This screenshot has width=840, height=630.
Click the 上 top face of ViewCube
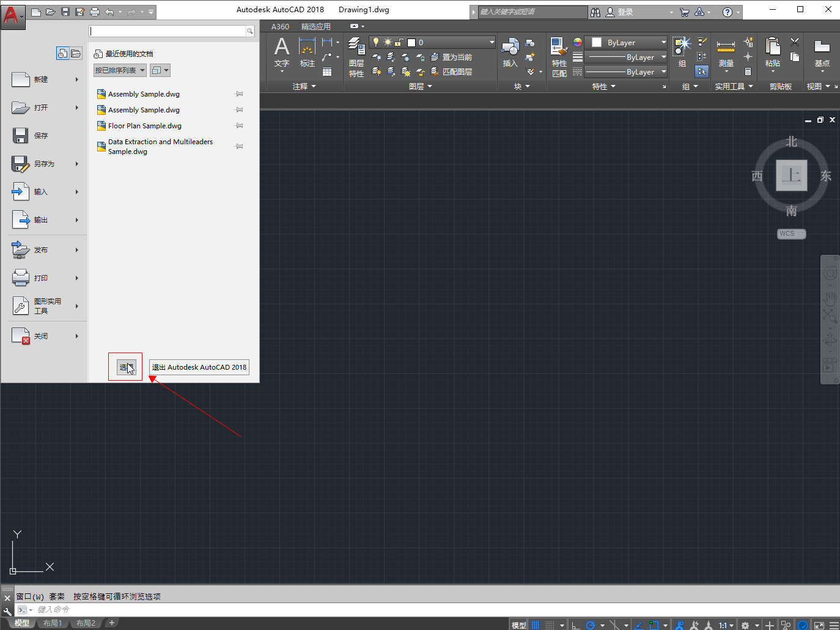[x=791, y=176]
